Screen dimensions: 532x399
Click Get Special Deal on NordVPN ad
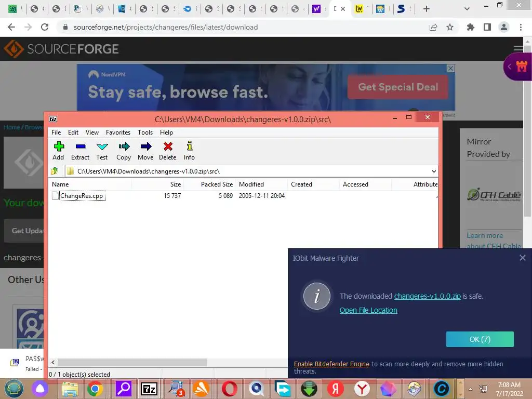[x=398, y=87]
